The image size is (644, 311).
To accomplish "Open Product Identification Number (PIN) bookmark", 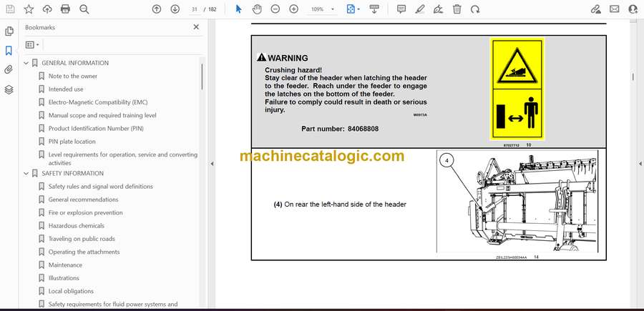I will tap(96, 129).
